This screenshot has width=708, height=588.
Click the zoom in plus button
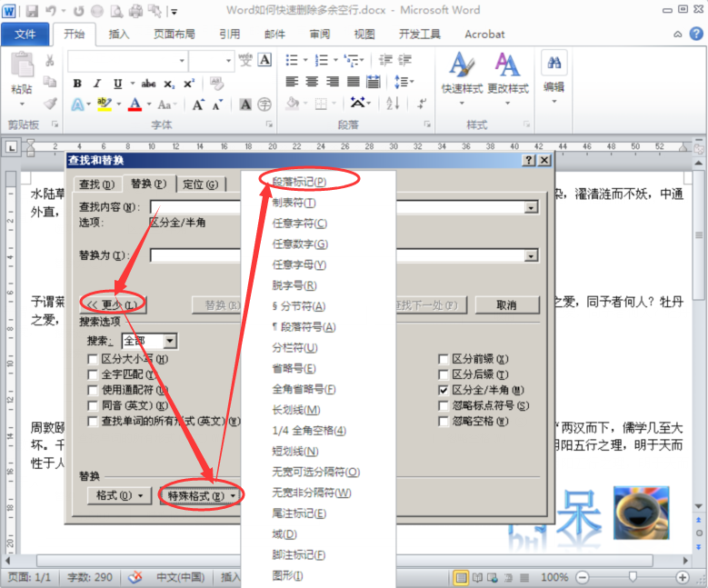pyautogui.click(x=683, y=577)
